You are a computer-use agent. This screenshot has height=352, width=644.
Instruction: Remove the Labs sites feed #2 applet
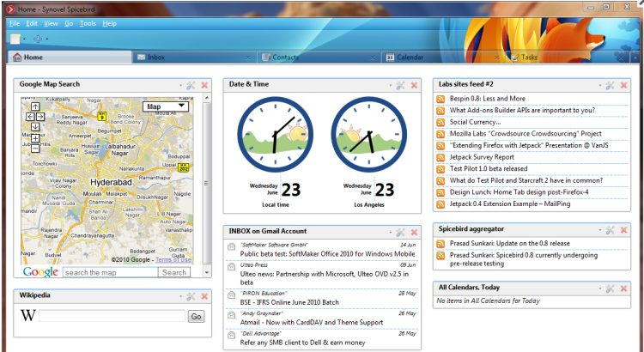pyautogui.click(x=624, y=86)
